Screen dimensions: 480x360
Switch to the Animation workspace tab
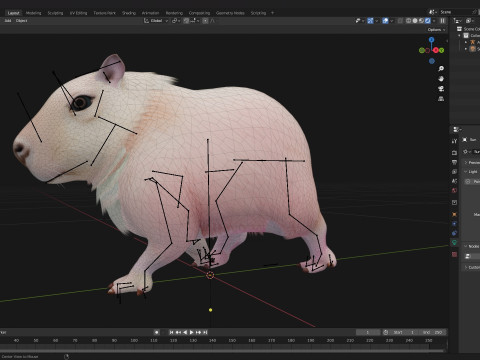tap(150, 13)
